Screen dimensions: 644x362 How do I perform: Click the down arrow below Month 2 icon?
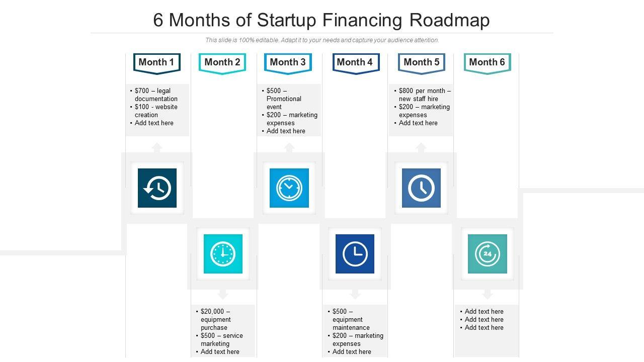tap(223, 294)
